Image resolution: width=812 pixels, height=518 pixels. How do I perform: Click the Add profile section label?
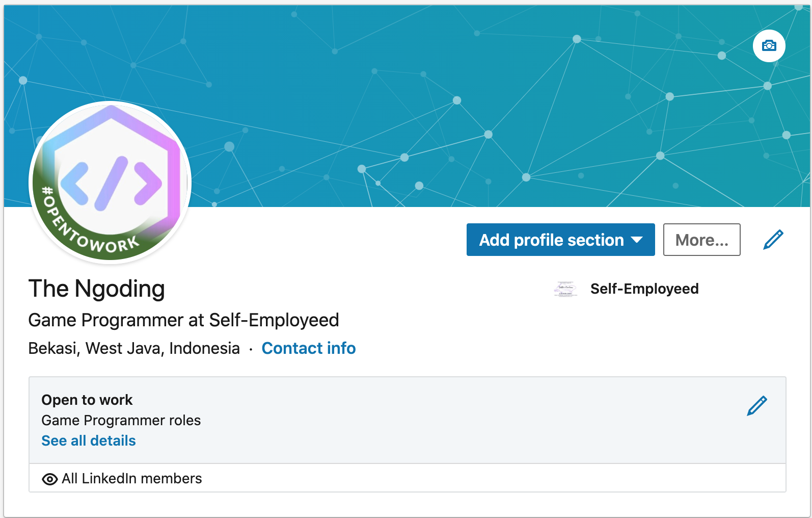551,240
